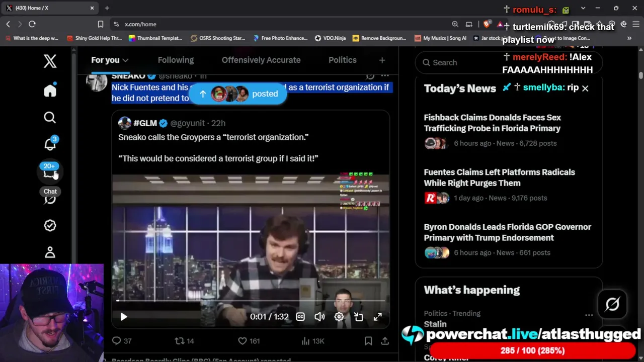
Task: Close the Home / X browser tab
Action: pos(92,8)
